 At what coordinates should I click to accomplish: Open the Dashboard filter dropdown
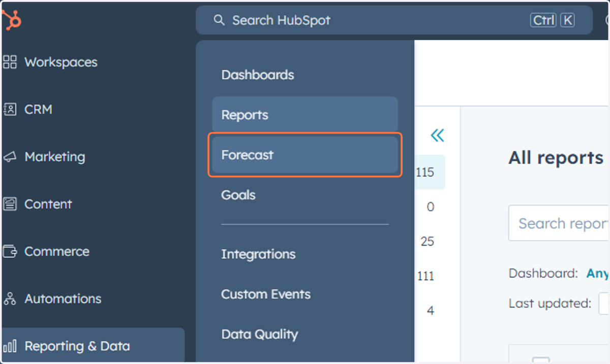pyautogui.click(x=598, y=273)
